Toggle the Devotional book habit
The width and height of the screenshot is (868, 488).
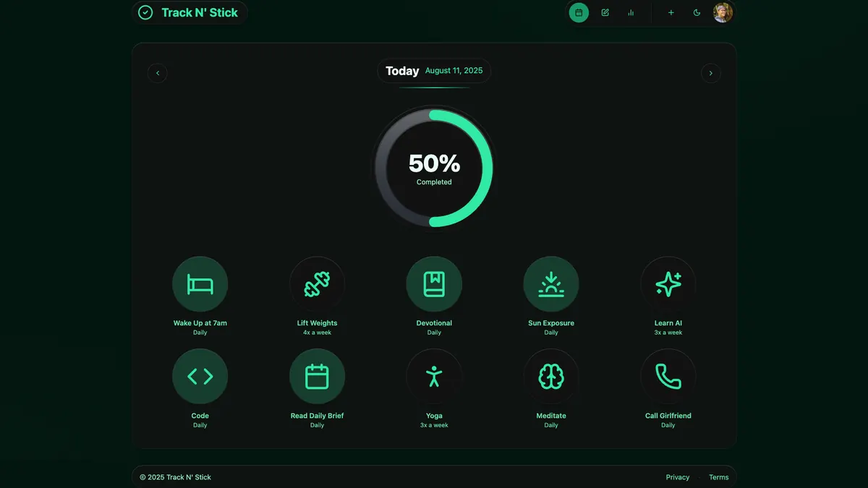[434, 284]
